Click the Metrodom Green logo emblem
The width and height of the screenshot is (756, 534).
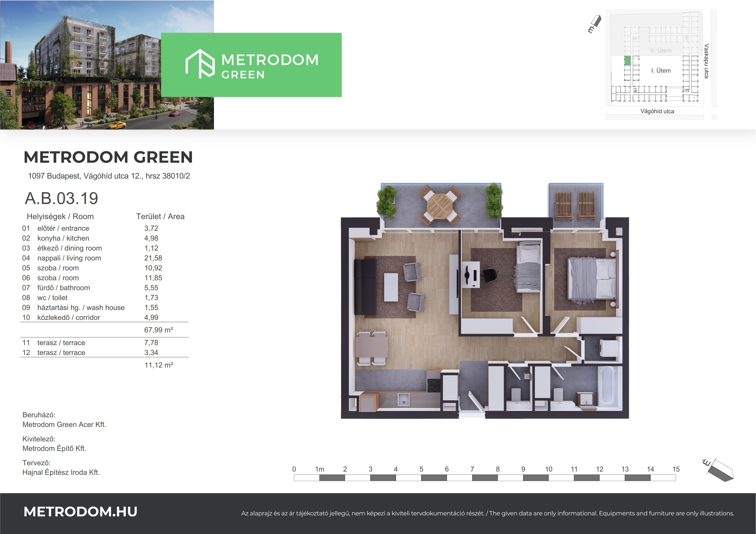tap(200, 64)
